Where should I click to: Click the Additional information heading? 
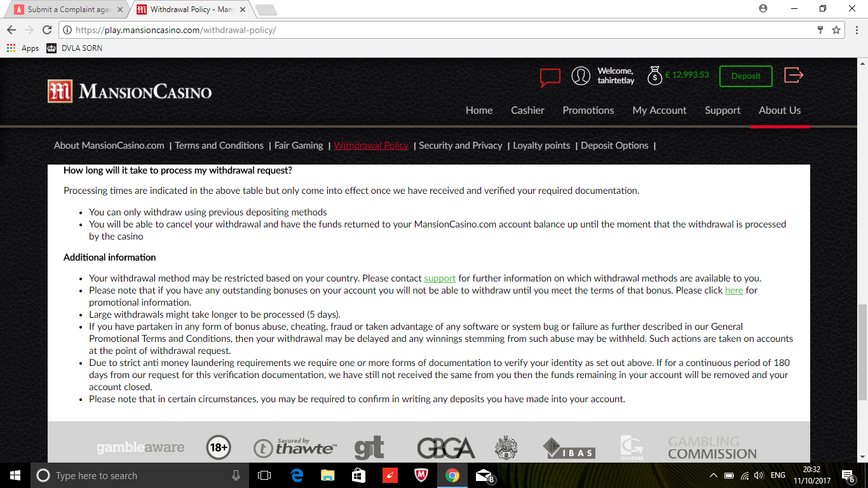pyautogui.click(x=109, y=257)
